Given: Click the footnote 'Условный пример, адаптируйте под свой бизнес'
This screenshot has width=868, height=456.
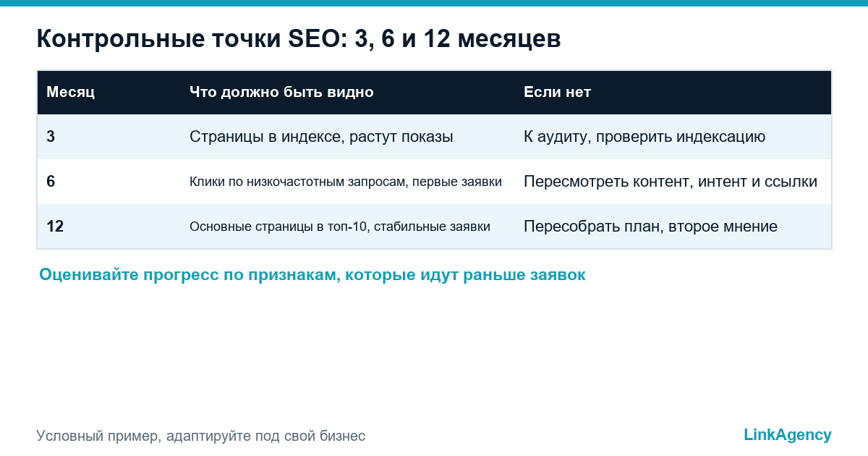Looking at the screenshot, I should point(200,436).
